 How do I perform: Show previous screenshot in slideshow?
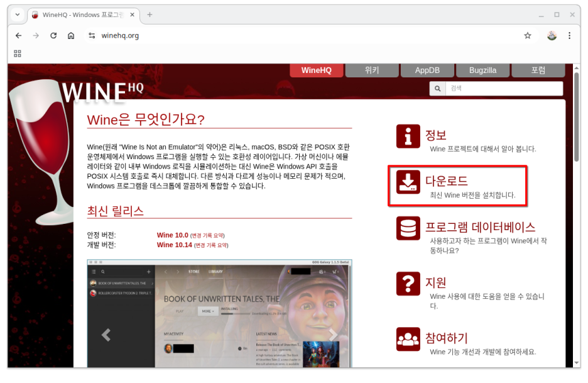coord(106,335)
